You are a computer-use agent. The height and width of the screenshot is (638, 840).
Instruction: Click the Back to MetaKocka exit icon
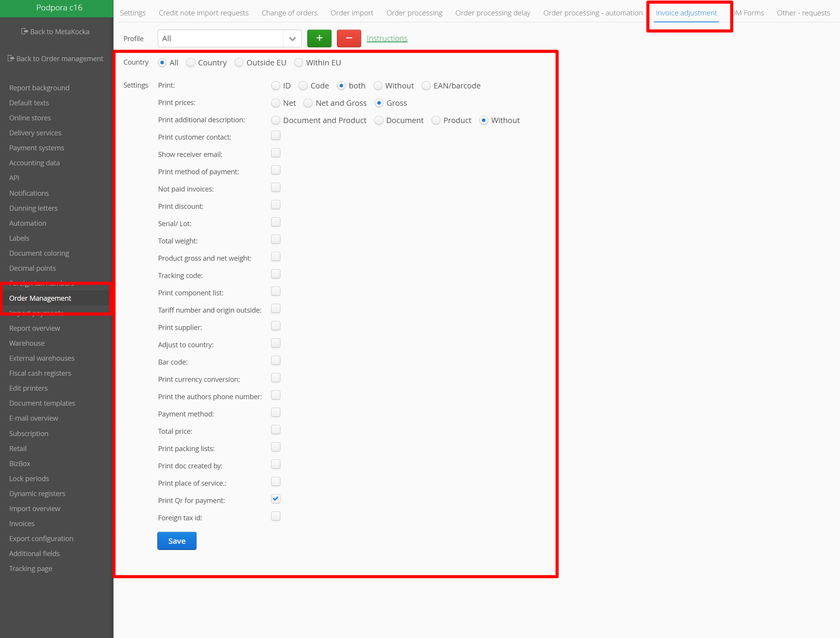tap(25, 32)
